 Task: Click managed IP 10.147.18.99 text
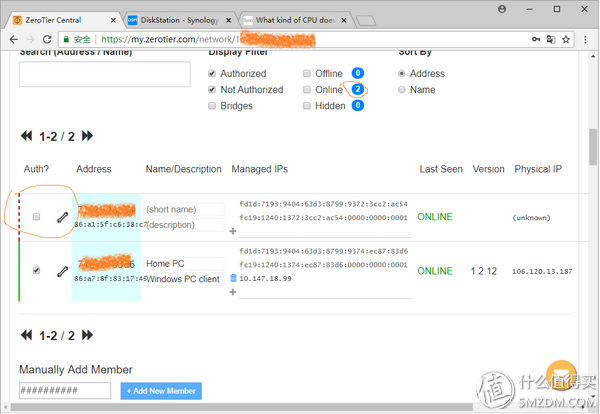tap(265, 279)
